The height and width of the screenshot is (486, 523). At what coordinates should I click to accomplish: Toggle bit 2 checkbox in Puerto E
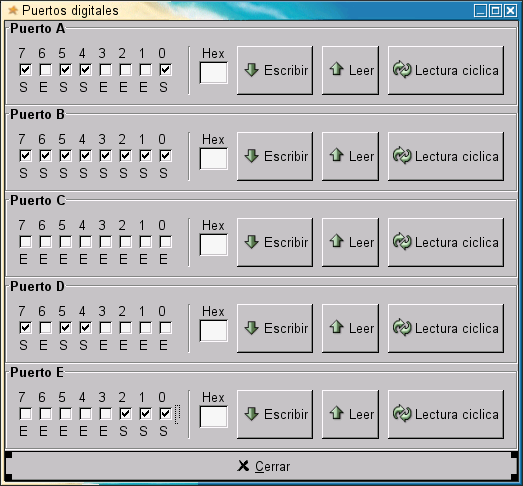coord(125,414)
